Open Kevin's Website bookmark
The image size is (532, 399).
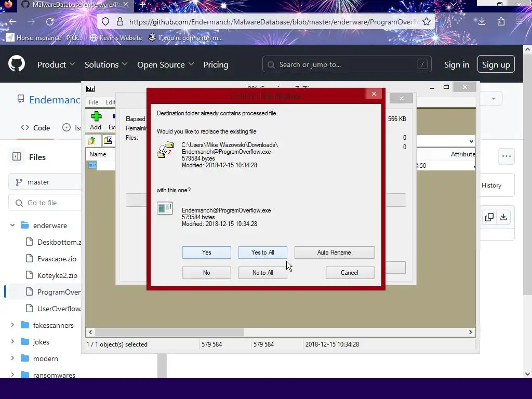(116, 37)
